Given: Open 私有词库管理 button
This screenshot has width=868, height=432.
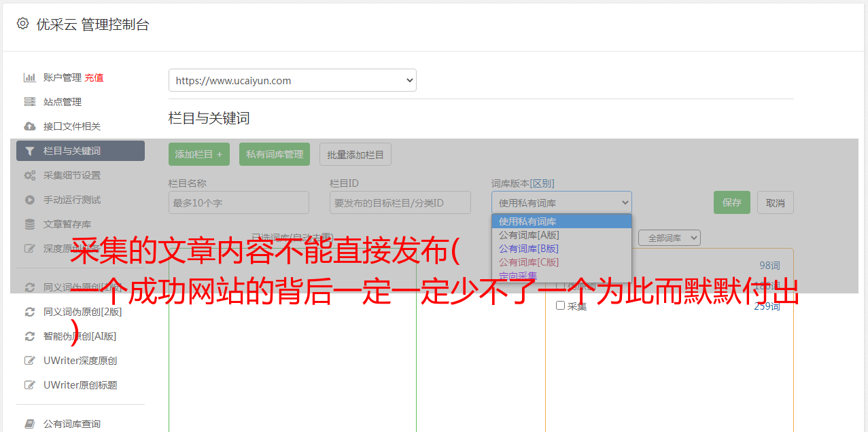Looking at the screenshot, I should (x=275, y=154).
